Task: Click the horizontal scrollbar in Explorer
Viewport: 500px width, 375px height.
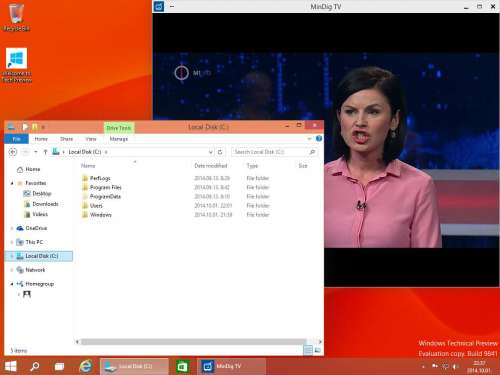Action: click(193, 342)
